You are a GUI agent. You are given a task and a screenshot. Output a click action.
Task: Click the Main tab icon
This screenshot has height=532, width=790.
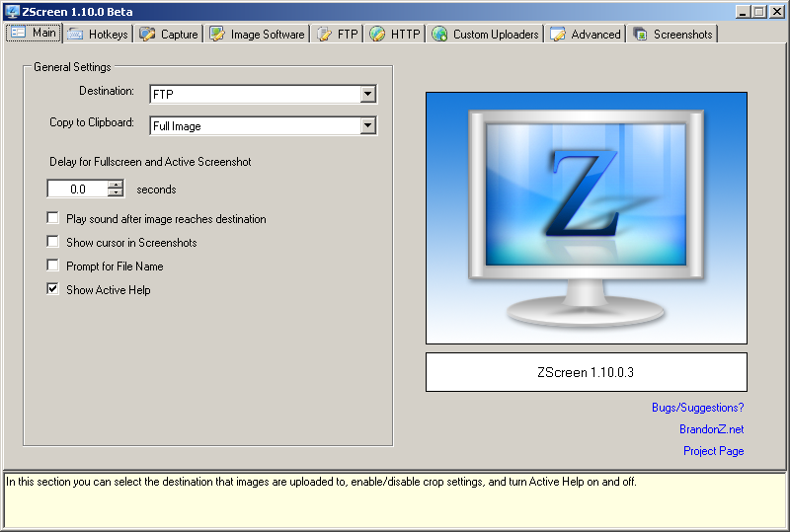tap(19, 33)
